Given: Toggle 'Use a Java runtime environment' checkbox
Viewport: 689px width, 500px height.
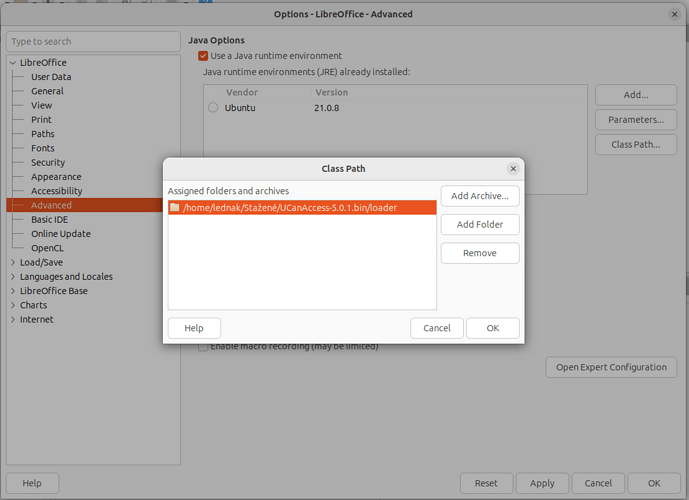Looking at the screenshot, I should [203, 56].
